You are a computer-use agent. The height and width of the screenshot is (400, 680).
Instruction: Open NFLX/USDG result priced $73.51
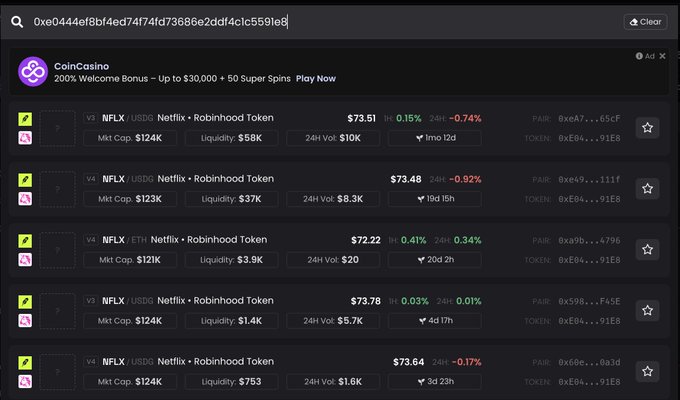pos(339,128)
